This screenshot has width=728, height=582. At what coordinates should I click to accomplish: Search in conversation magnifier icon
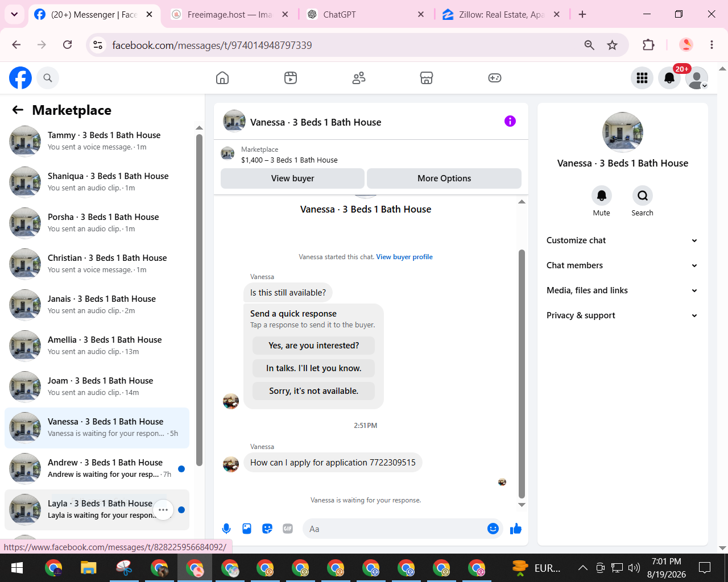click(642, 196)
